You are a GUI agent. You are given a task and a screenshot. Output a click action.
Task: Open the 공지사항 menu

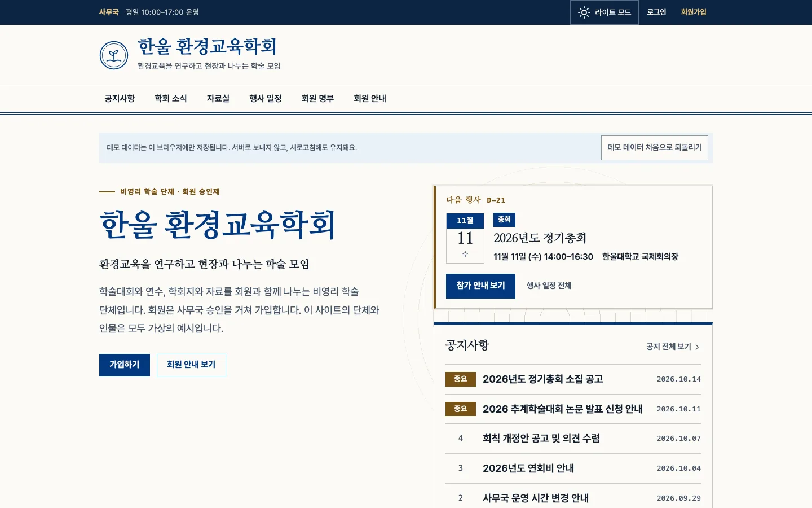(x=120, y=99)
